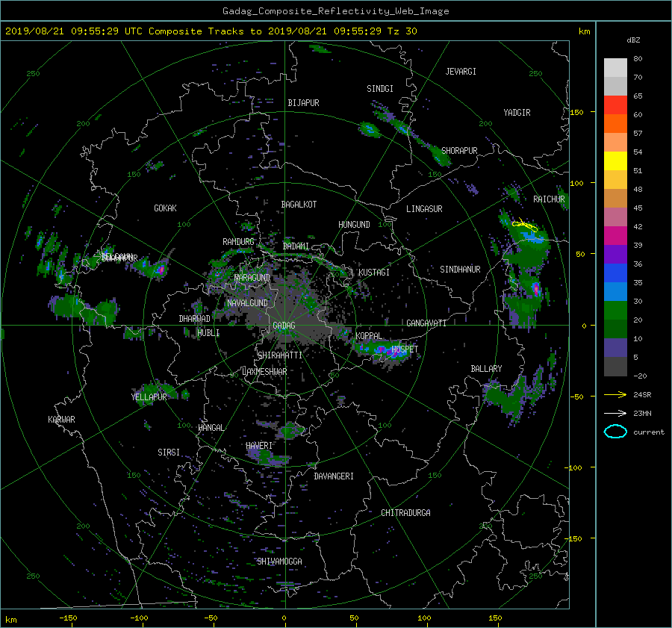The width and height of the screenshot is (672, 628).
Task: Click the cyan current-track ellipse icon
Action: point(615,432)
